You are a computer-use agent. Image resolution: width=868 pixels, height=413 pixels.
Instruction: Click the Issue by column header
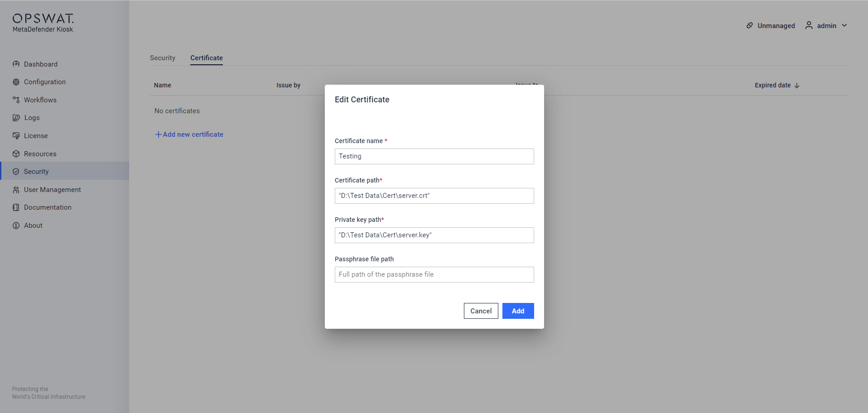(289, 85)
